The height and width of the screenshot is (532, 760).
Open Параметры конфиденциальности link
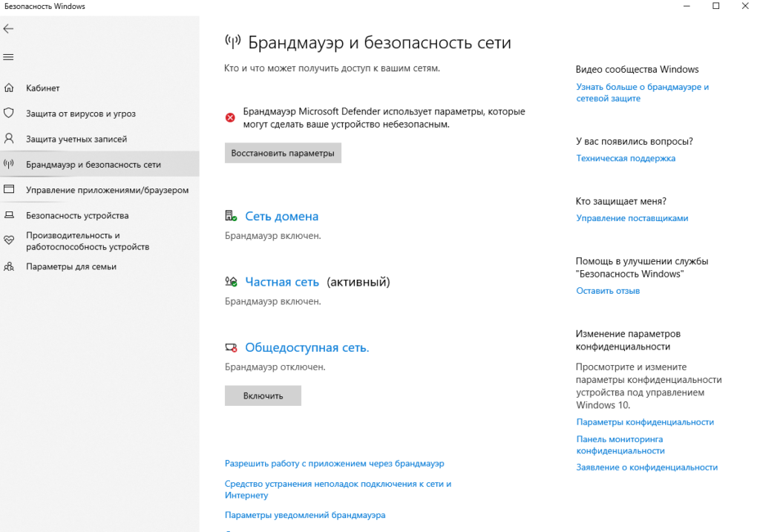[x=645, y=422]
